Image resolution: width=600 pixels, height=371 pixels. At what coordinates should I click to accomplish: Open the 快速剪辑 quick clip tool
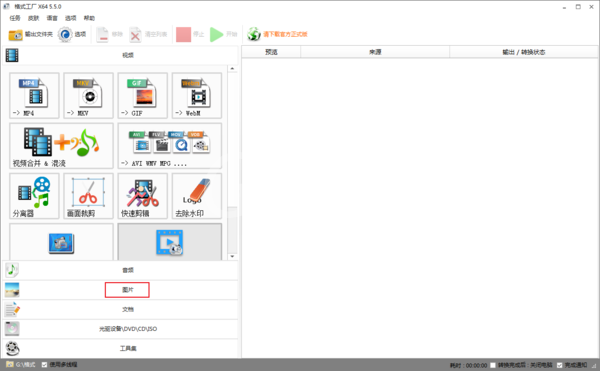click(143, 196)
